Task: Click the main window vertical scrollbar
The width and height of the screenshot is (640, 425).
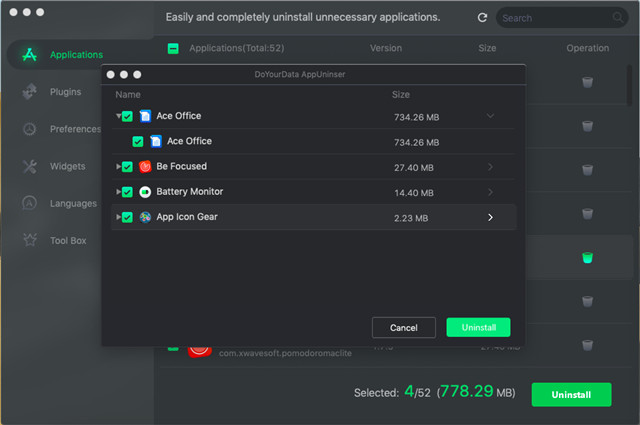Action: (629, 85)
